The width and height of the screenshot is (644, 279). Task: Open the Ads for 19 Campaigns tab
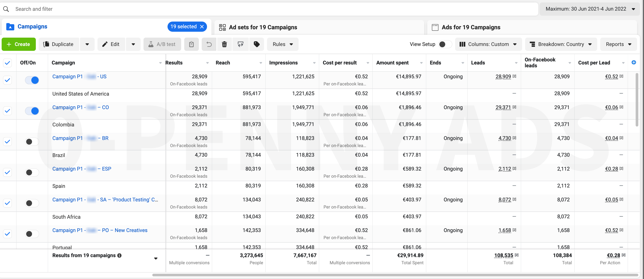coord(471,27)
